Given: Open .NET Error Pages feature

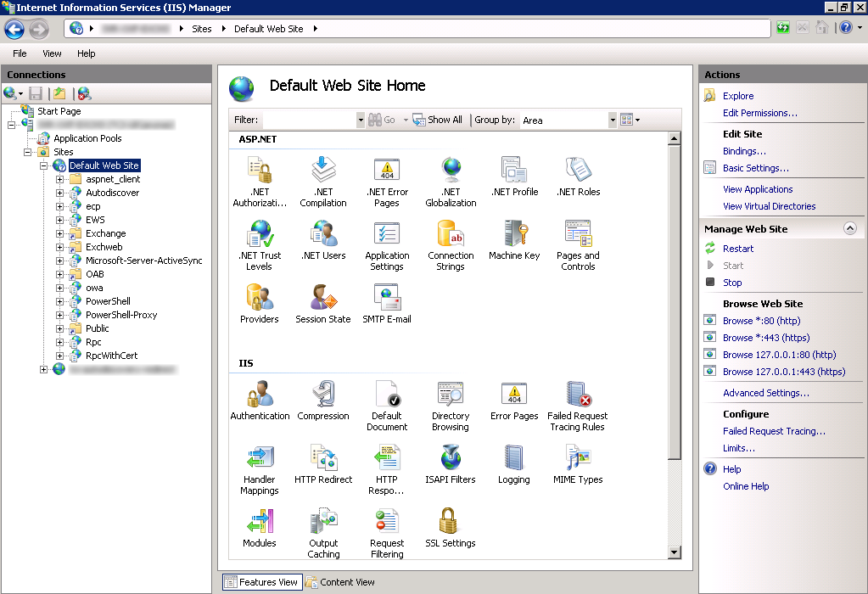Looking at the screenshot, I should click(387, 182).
